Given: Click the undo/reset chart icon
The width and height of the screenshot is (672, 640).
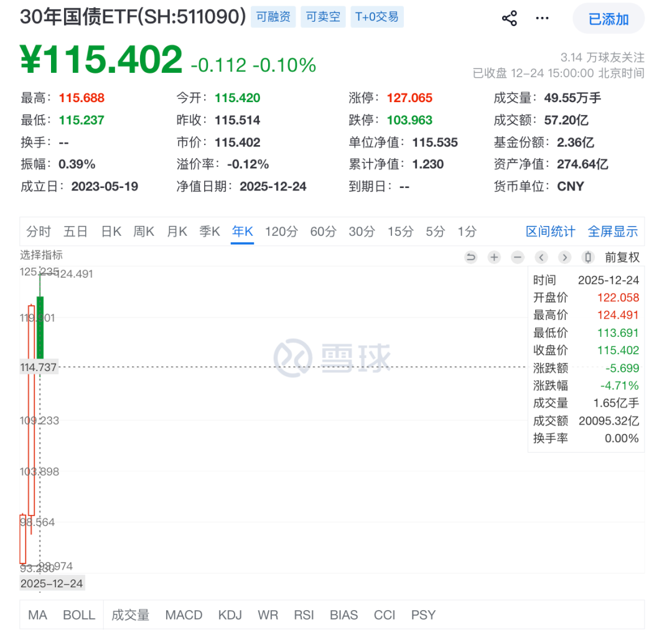Looking at the screenshot, I should click(470, 257).
